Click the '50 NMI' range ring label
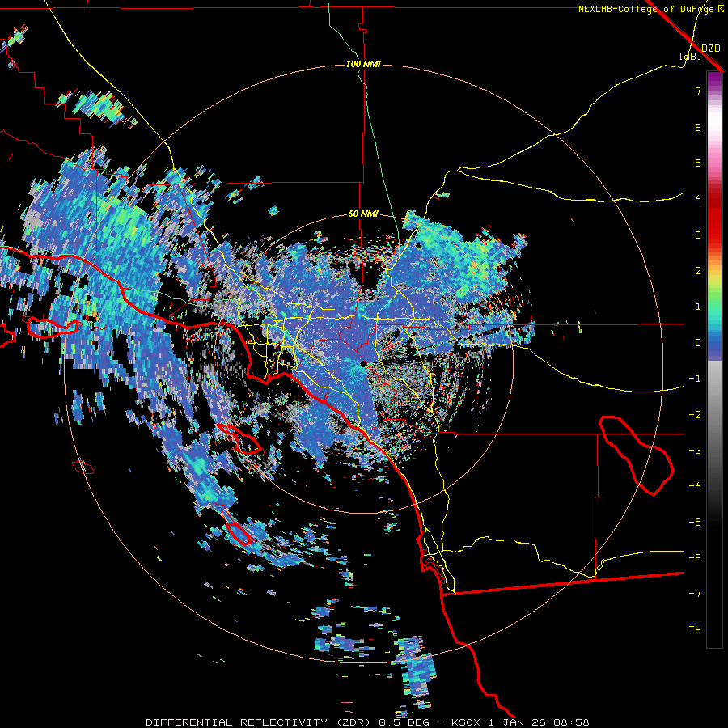This screenshot has height=728, width=728. click(363, 214)
